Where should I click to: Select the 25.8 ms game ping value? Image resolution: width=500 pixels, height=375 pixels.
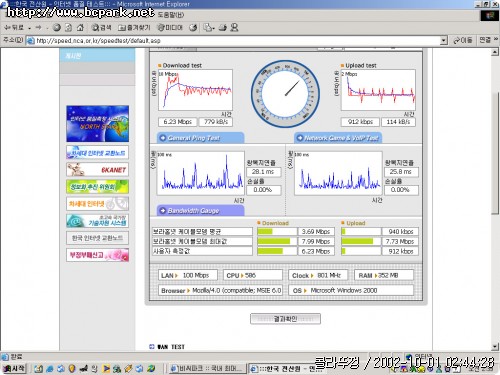pyautogui.click(x=401, y=172)
